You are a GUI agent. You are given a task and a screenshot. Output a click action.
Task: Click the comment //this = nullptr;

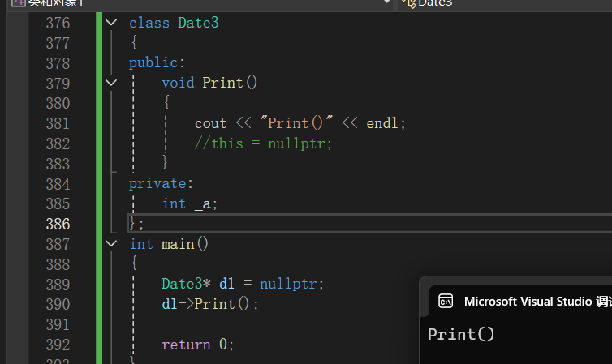[x=264, y=143]
